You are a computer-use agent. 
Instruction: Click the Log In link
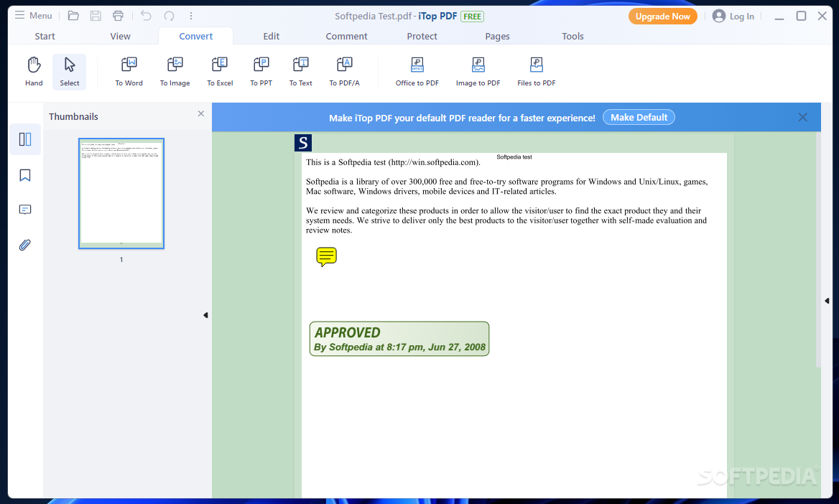click(741, 16)
